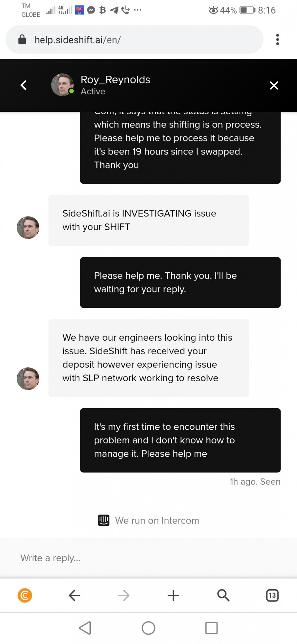Click the Write a reply field
Viewport: 297px width, 644px height.
[148, 558]
